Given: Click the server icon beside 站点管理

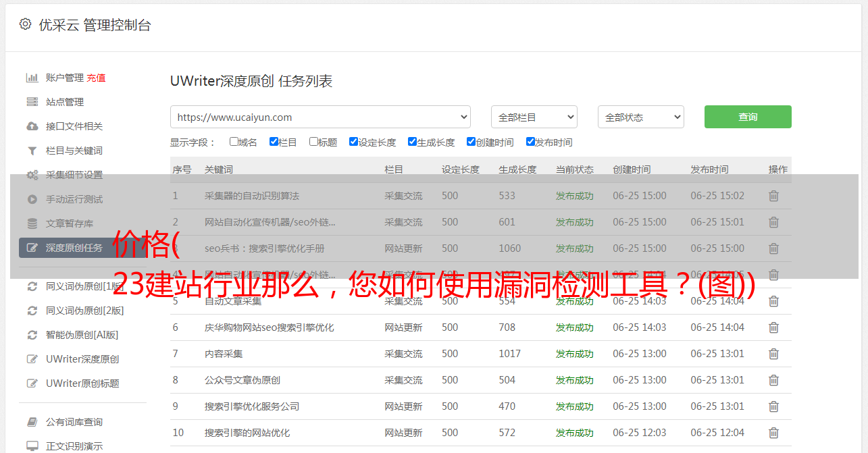Looking at the screenshot, I should click(32, 102).
